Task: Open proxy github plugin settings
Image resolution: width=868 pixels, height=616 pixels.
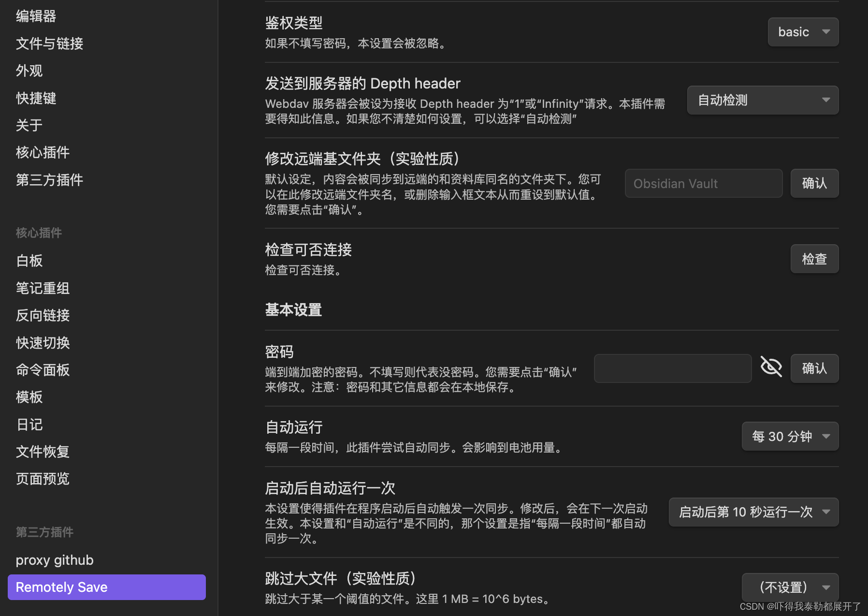Action: coord(55,560)
